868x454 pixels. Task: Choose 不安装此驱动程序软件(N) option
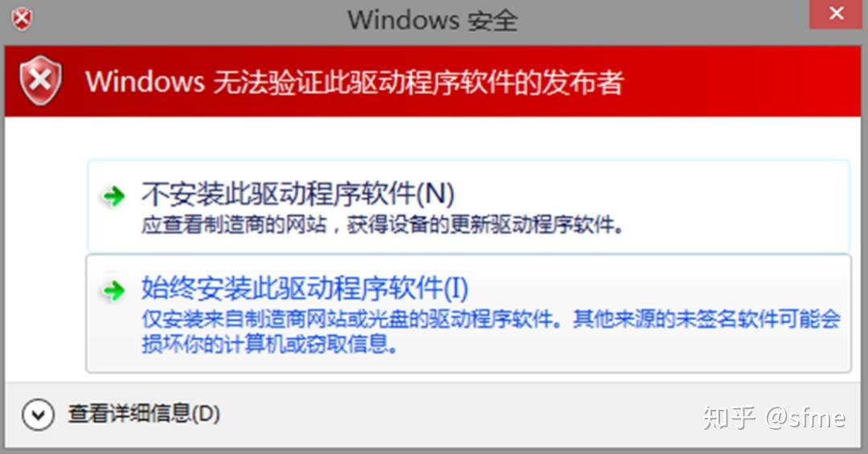[469, 207]
